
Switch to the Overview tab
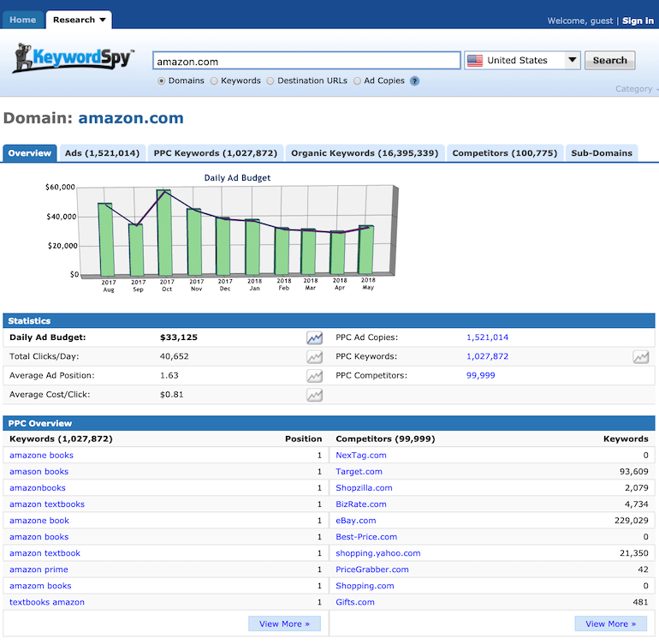pos(29,153)
